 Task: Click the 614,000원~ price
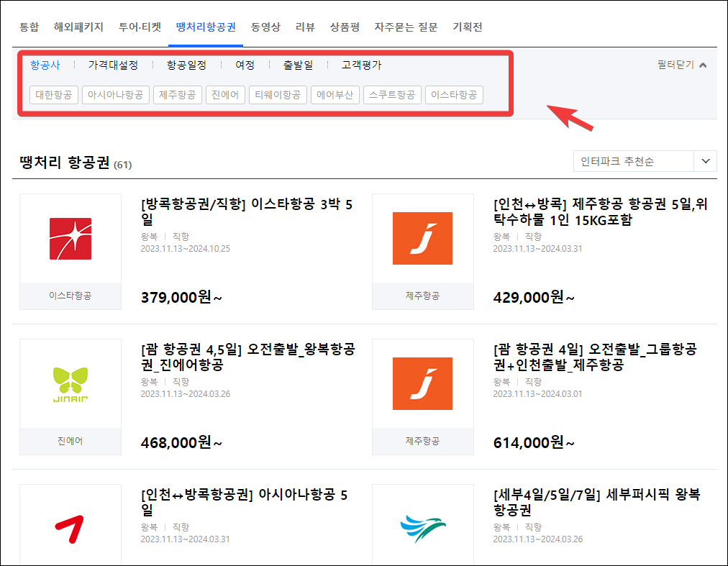click(534, 442)
